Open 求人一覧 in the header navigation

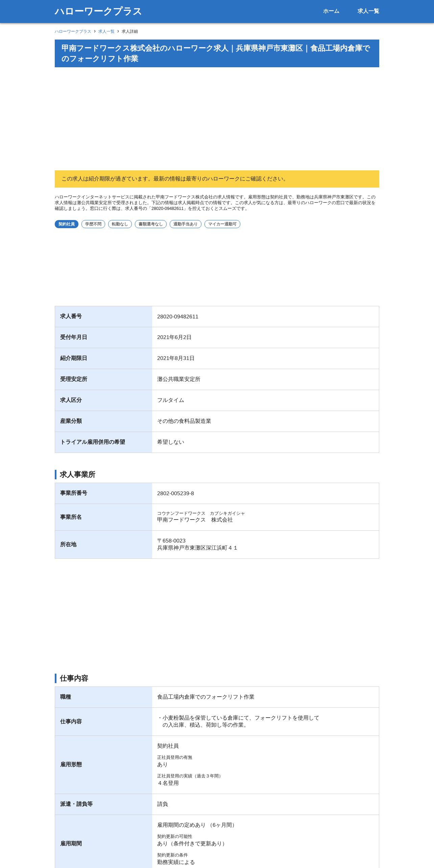368,11
